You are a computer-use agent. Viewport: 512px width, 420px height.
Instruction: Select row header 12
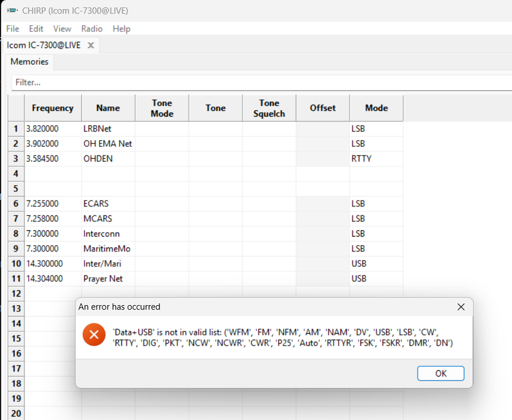[16, 294]
